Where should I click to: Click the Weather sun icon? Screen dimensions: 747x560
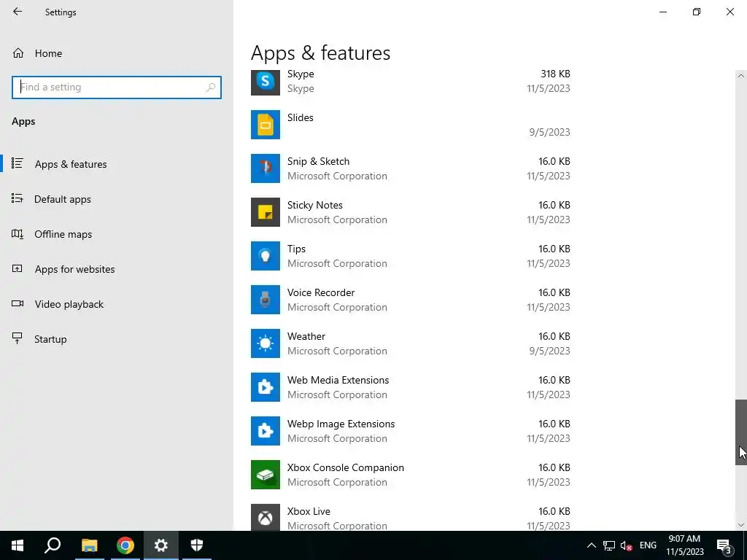tap(266, 344)
